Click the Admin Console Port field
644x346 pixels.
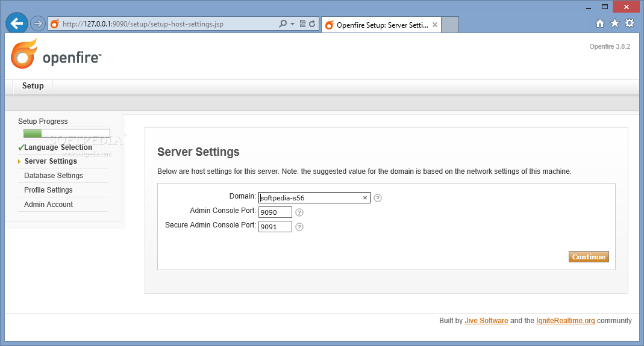[275, 212]
